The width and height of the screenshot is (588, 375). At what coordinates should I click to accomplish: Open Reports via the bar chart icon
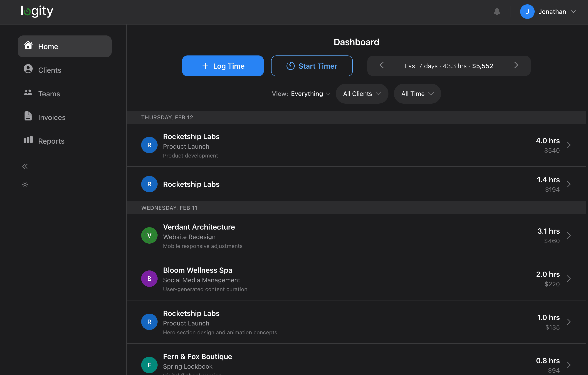click(28, 140)
